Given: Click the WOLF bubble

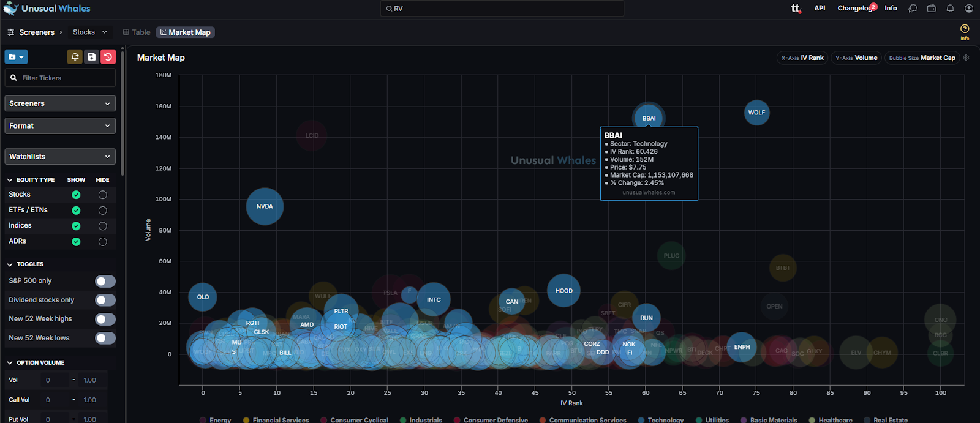Looking at the screenshot, I should click(756, 113).
